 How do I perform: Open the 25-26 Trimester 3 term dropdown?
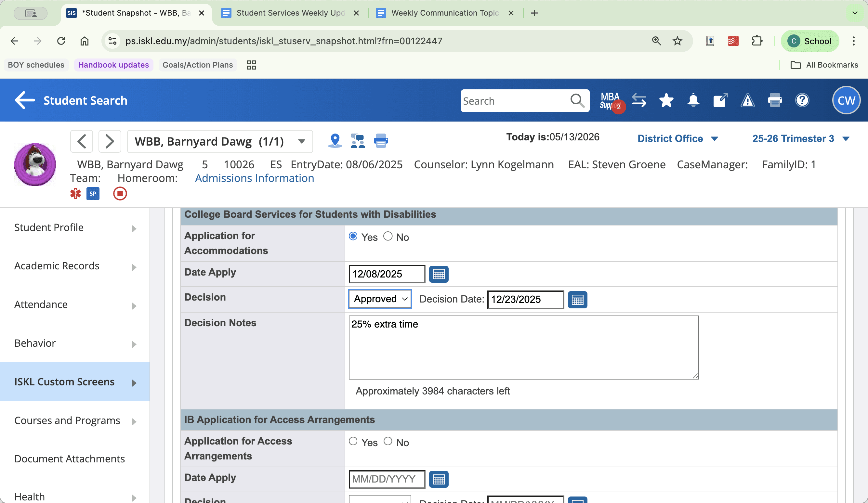[x=800, y=138]
